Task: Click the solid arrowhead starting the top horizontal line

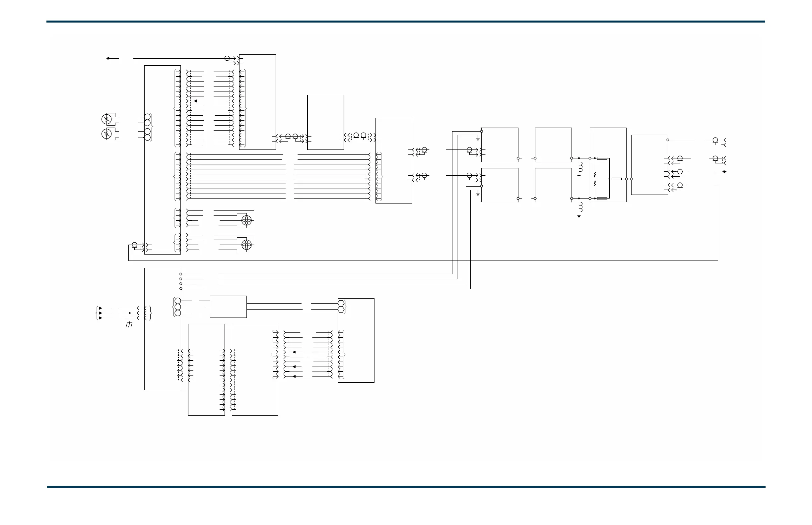Action: tap(109, 58)
